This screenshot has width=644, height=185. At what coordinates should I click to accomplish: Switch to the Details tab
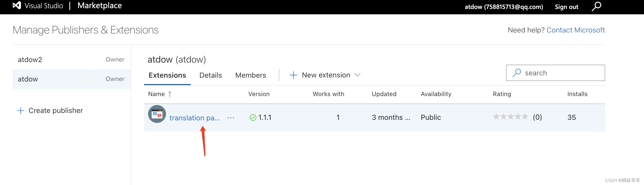211,75
